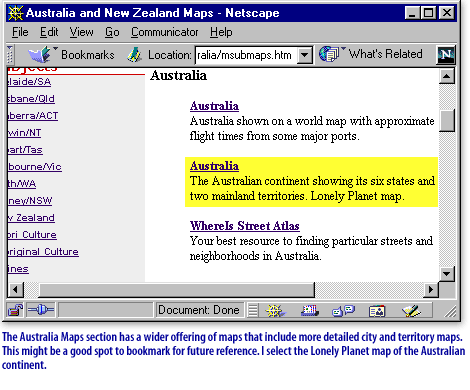The image size is (470, 390).
Task: Maximize the Netscape window
Action: coord(428,13)
